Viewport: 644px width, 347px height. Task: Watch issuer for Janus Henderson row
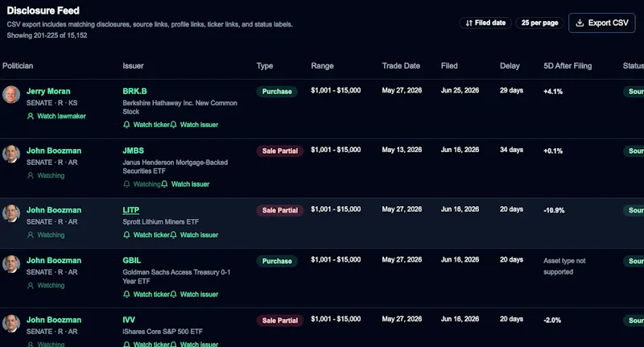pyautogui.click(x=185, y=184)
